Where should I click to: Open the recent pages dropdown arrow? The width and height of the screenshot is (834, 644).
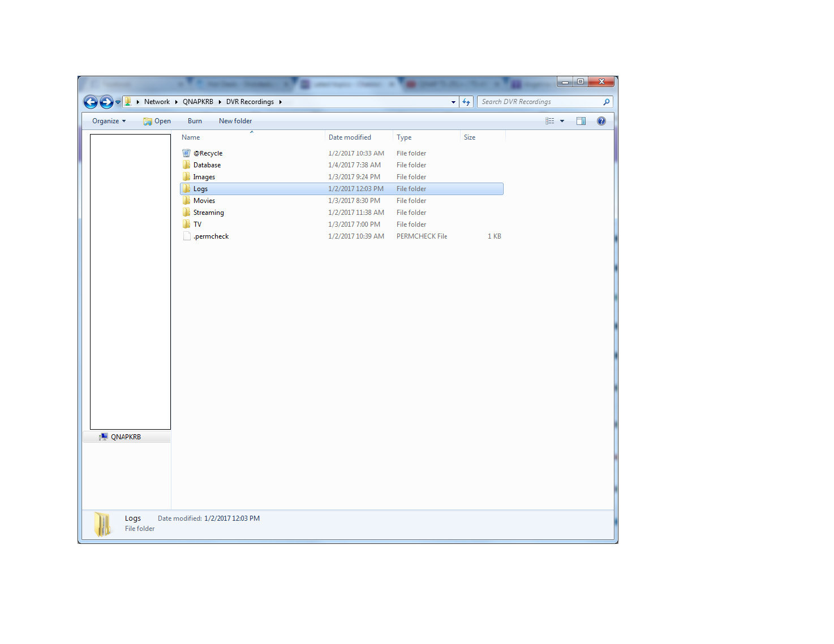(x=118, y=102)
